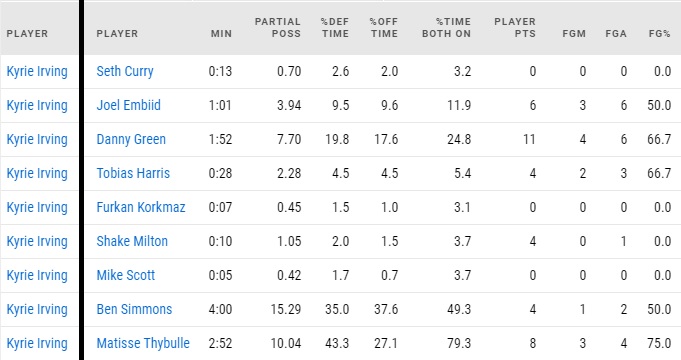Sort by %TIME BOTH ON header
The height and width of the screenshot is (360, 681).
pyautogui.click(x=446, y=28)
